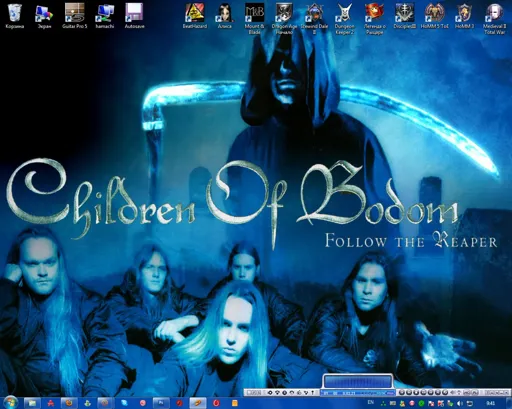Viewport: 512px width, 409px height.
Task: Open the Firefox taskbar button
Action: click(69, 403)
